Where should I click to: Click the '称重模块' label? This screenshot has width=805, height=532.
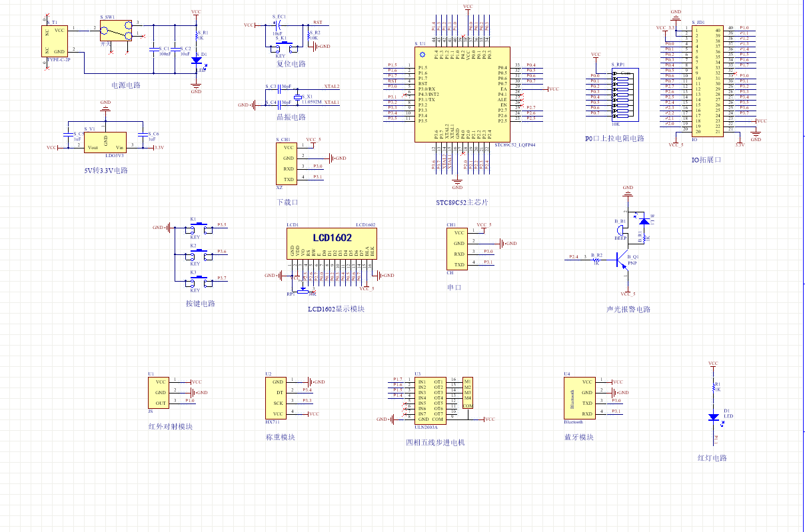pos(280,437)
